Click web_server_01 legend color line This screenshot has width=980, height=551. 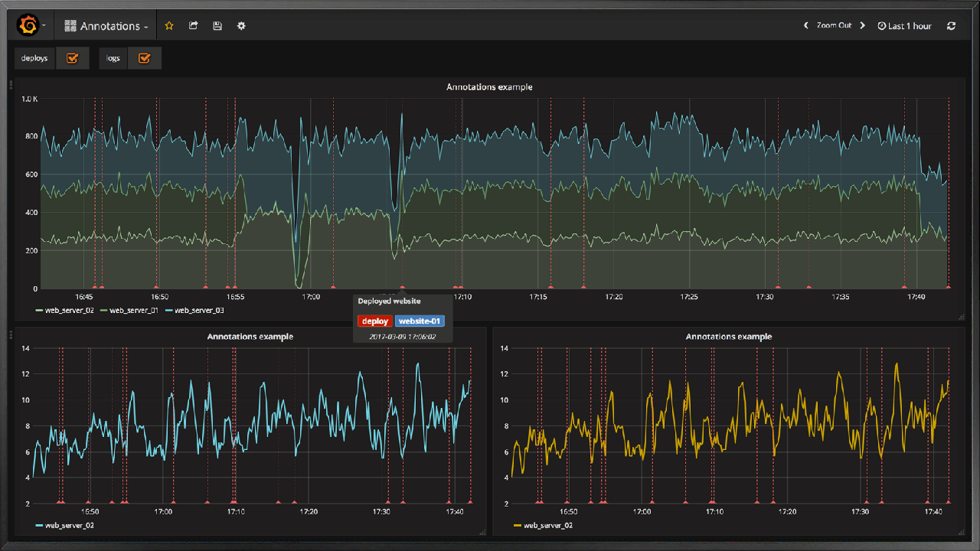(x=104, y=310)
